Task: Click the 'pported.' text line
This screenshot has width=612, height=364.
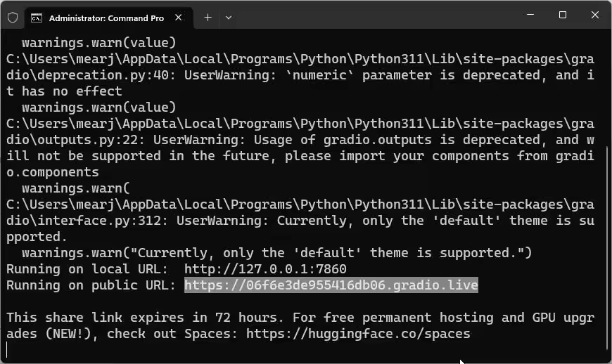Action: point(37,237)
